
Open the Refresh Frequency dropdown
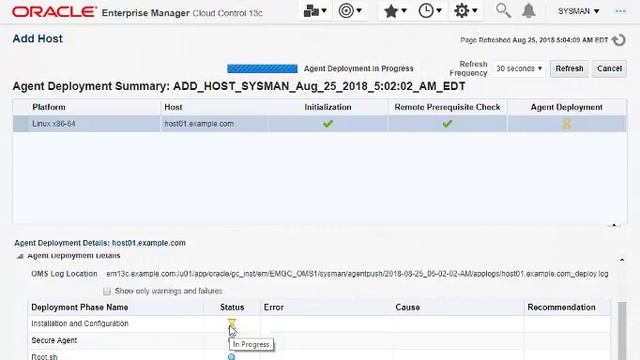(519, 69)
